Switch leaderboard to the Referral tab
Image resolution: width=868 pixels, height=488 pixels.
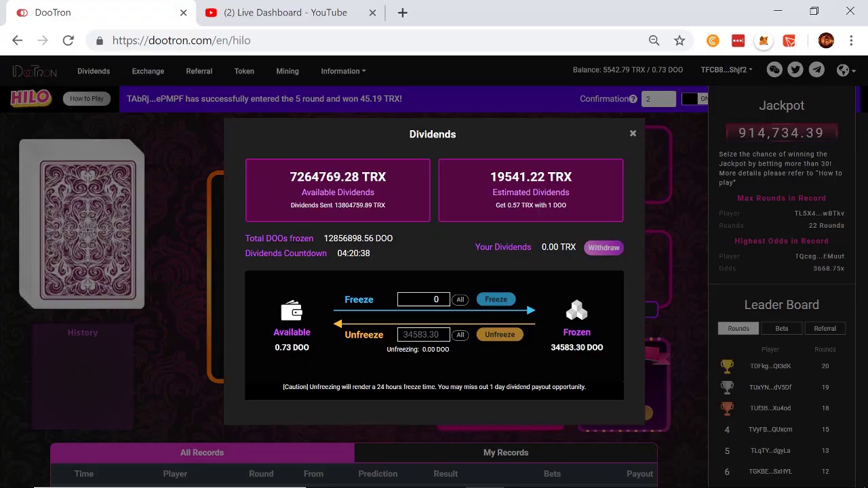825,329
